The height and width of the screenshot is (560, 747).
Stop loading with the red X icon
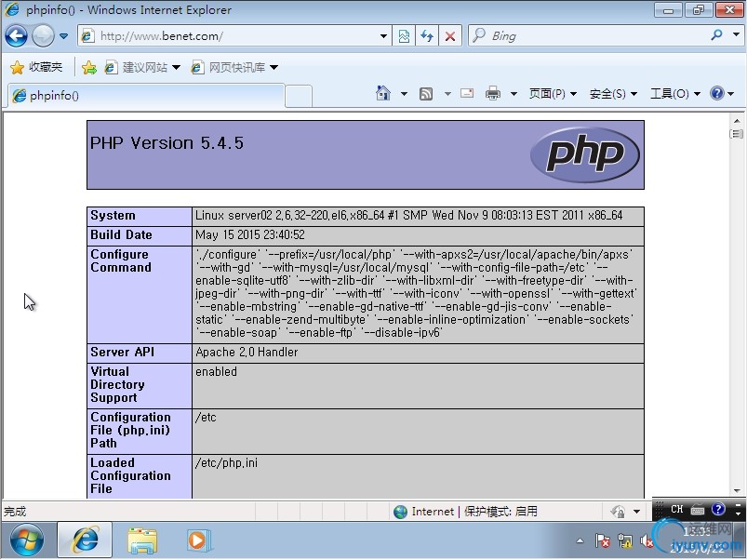click(449, 36)
